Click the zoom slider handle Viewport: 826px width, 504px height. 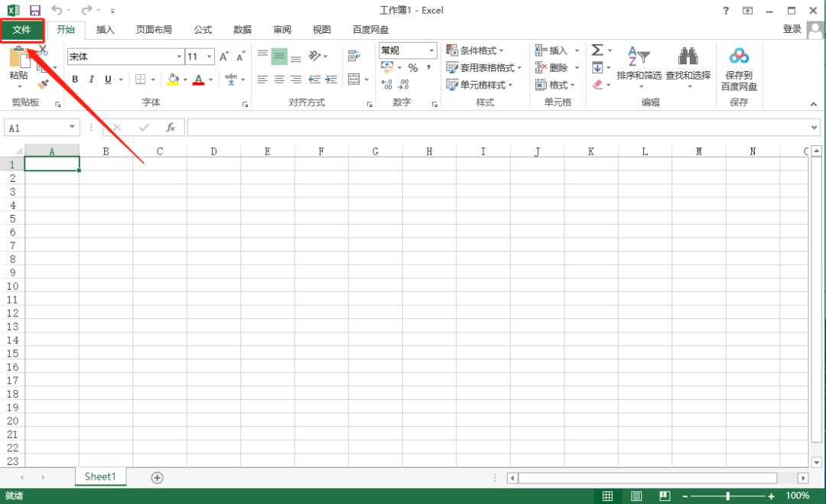pyautogui.click(x=727, y=496)
